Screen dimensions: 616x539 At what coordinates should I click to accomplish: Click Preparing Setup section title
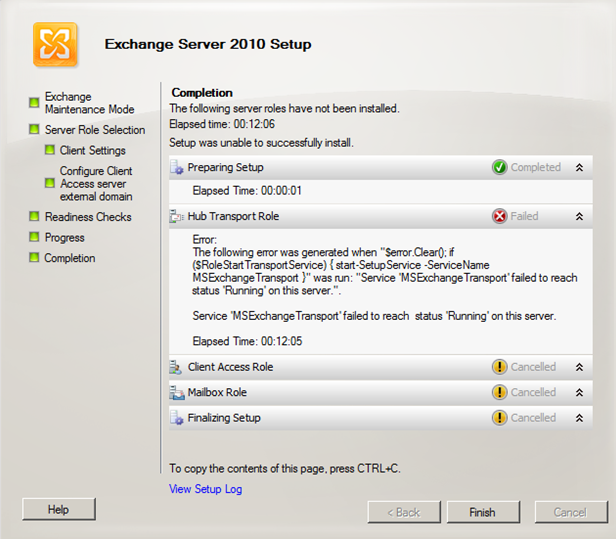coord(226,167)
